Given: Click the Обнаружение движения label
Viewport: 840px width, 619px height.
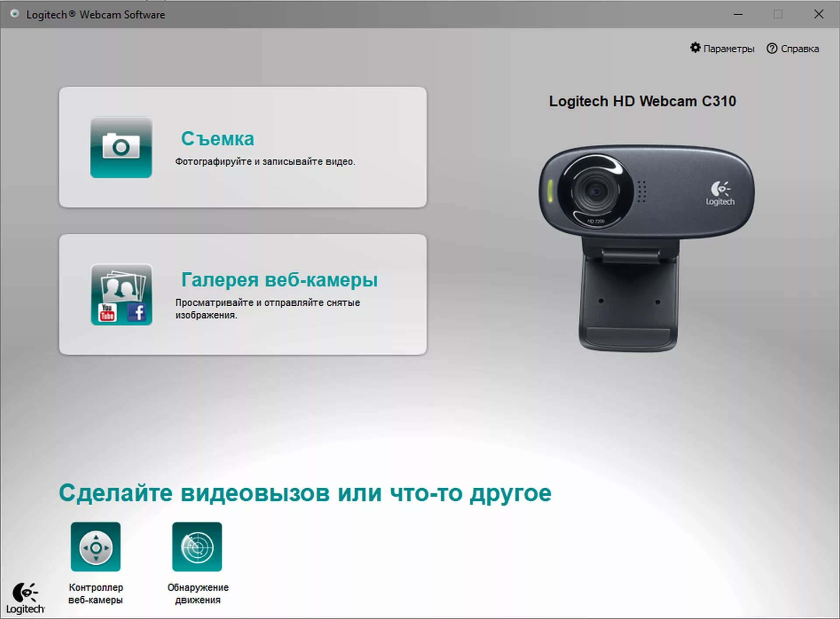Looking at the screenshot, I should point(198,594).
